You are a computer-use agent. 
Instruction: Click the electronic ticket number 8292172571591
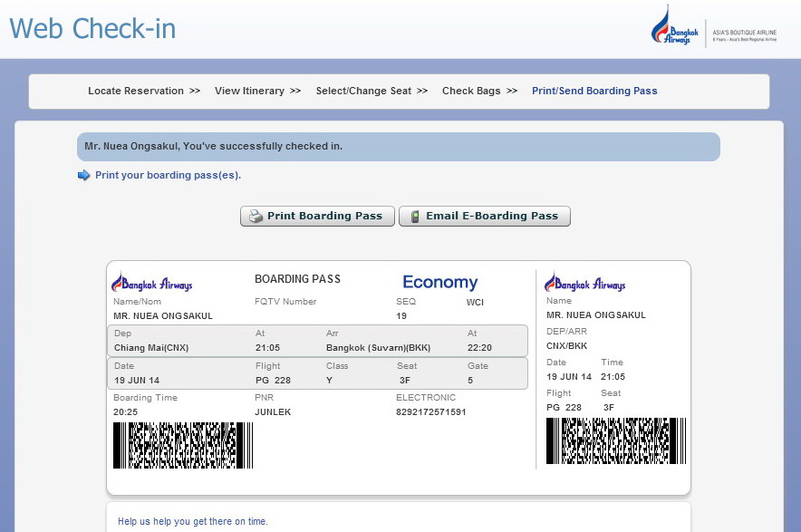point(430,411)
